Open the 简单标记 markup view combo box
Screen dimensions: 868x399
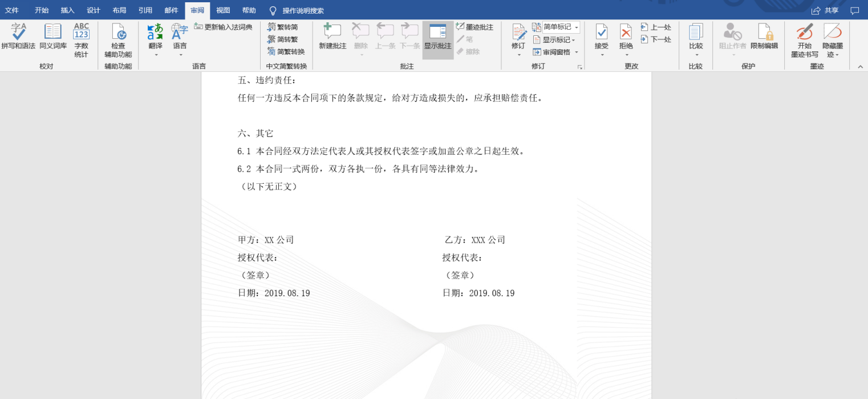561,27
